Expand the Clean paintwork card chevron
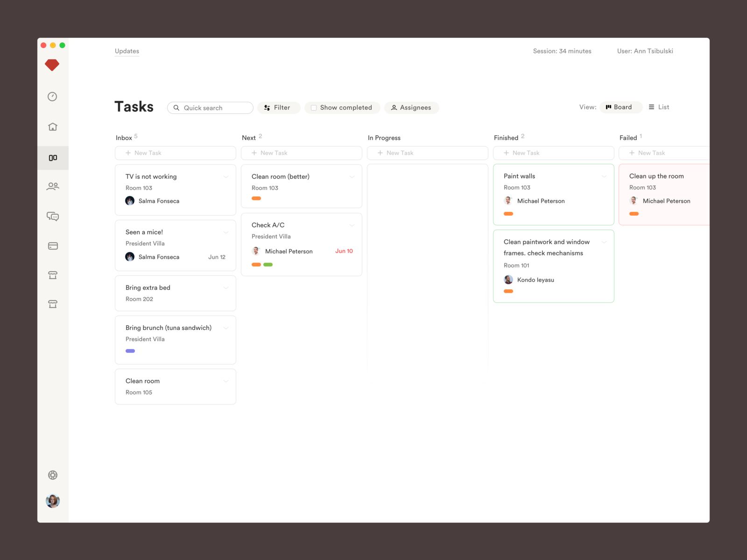 (604, 242)
